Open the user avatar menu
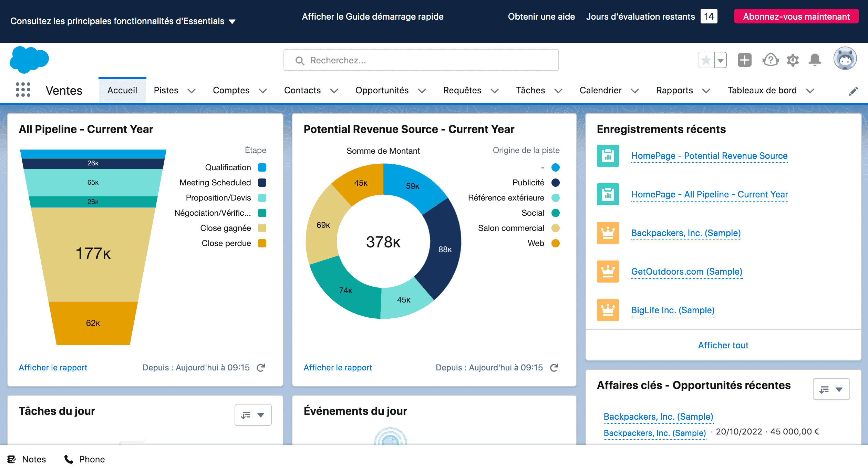Viewport: 868px width, 470px height. coord(846,58)
